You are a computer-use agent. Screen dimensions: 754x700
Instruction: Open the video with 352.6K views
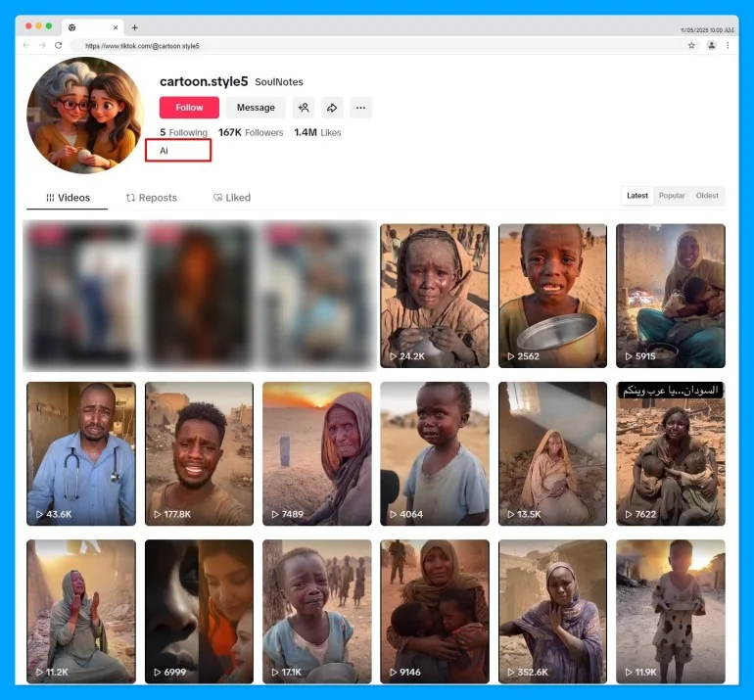point(552,611)
